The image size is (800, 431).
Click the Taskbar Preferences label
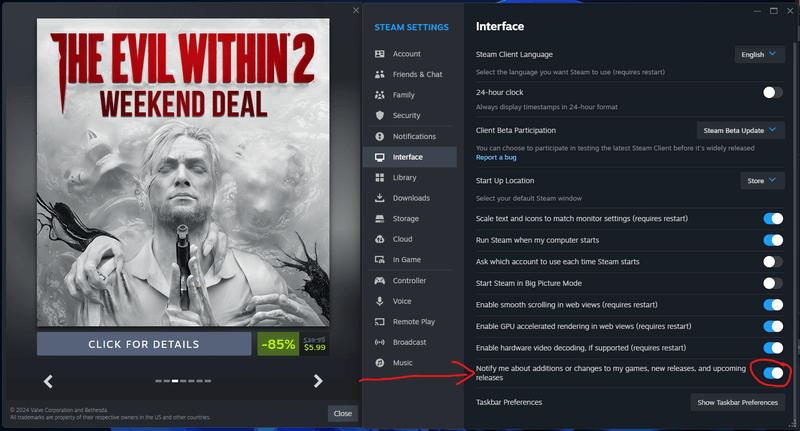click(509, 402)
